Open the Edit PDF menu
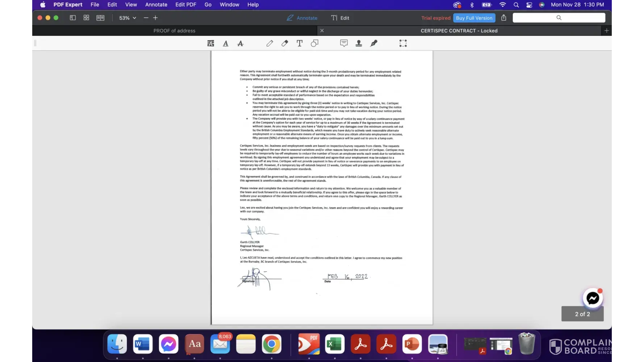The image size is (644, 362). point(185,5)
